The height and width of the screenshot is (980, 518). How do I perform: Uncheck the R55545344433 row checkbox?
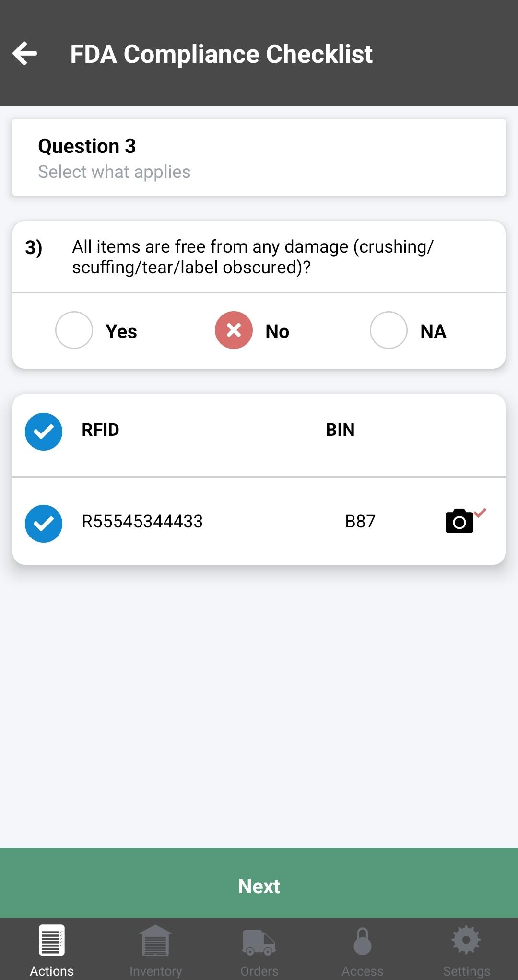44,524
